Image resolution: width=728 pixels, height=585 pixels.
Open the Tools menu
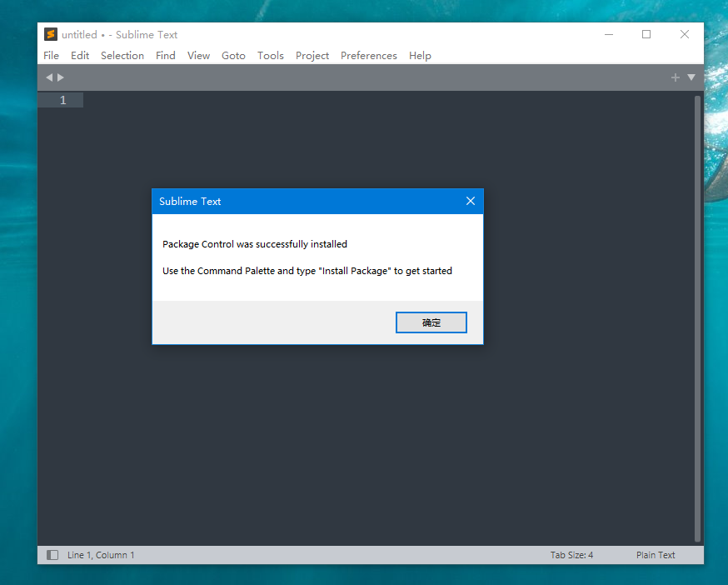pyautogui.click(x=270, y=55)
